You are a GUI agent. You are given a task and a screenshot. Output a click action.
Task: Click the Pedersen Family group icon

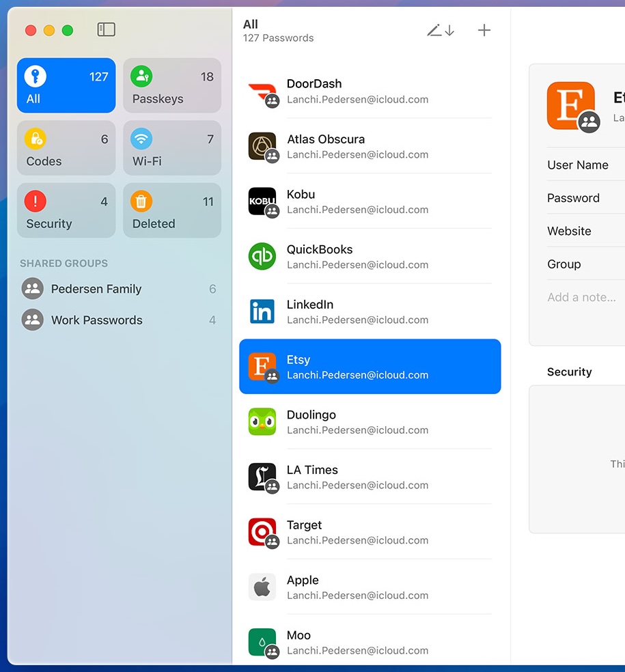coord(33,289)
